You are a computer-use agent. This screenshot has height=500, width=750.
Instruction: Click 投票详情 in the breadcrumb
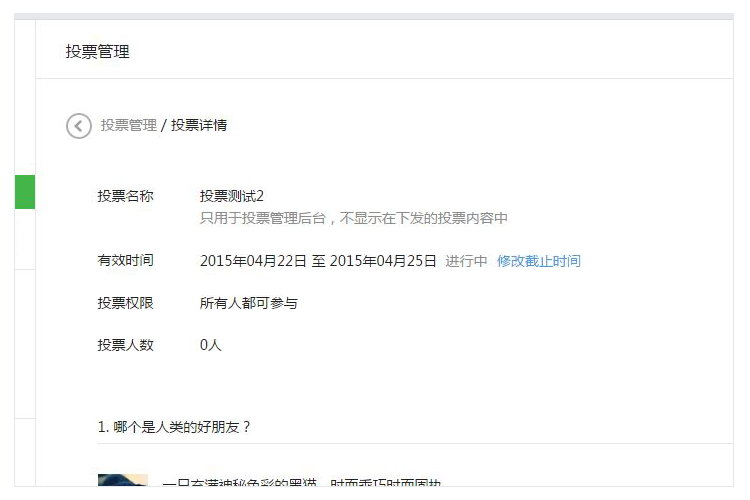point(199,126)
